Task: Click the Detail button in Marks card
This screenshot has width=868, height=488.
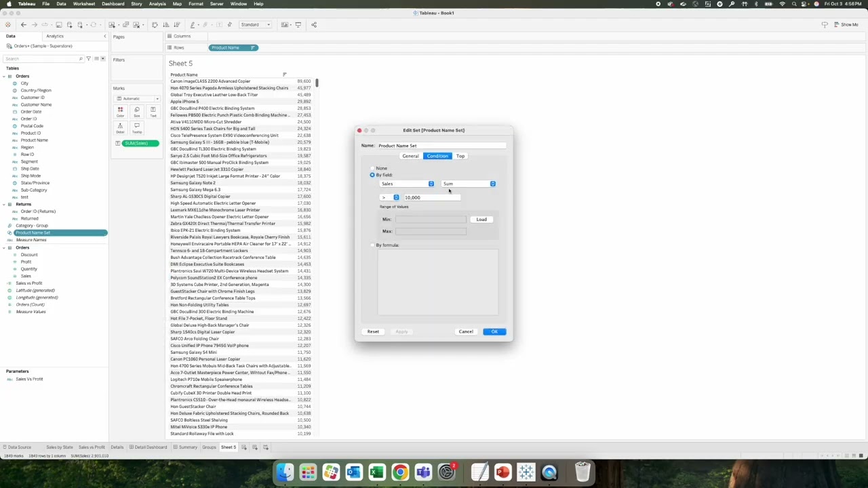Action: click(x=120, y=127)
